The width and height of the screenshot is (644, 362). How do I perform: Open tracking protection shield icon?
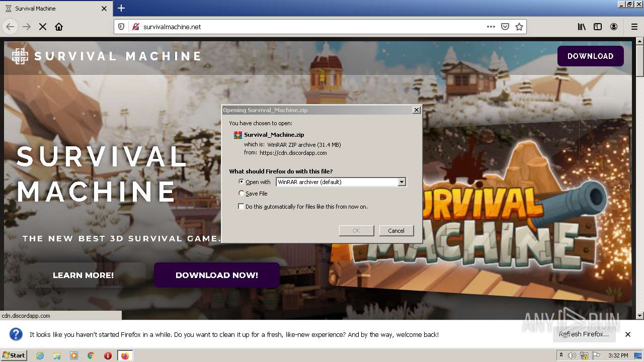(x=121, y=27)
